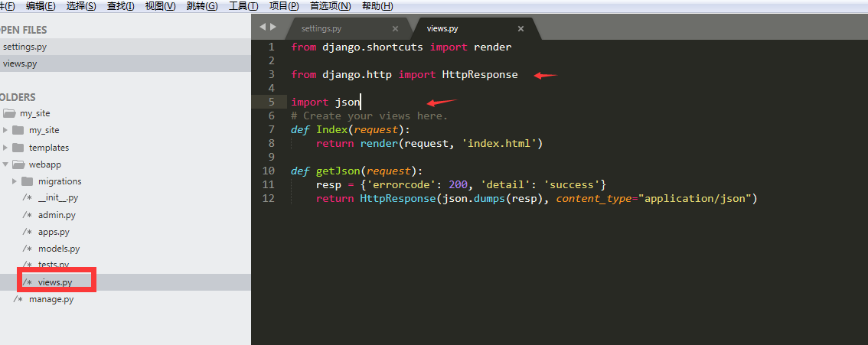The width and height of the screenshot is (868, 345).
Task: Click line number 5 in gutter
Action: click(x=271, y=102)
